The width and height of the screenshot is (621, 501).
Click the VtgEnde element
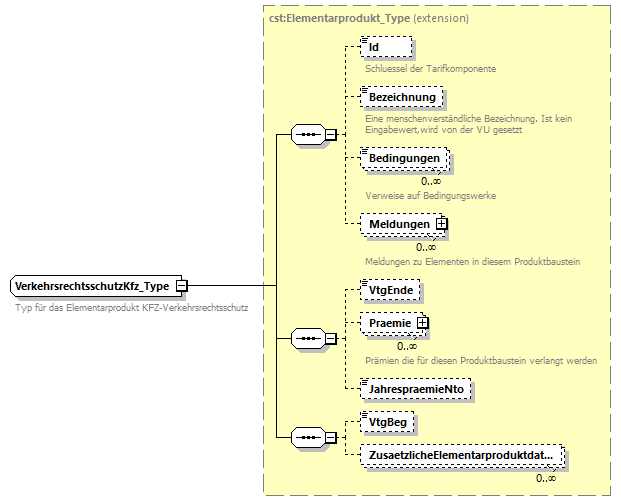click(x=391, y=289)
